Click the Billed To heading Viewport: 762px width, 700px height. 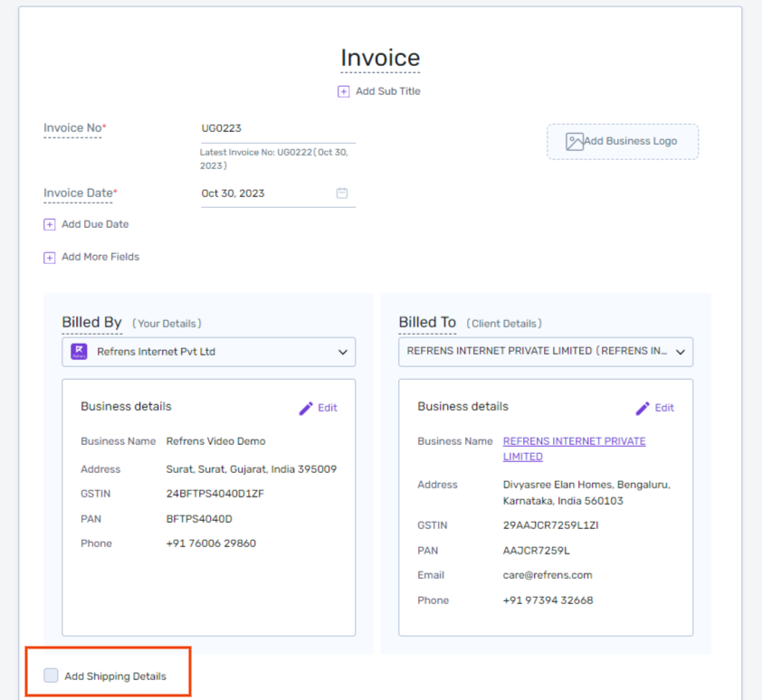pos(428,322)
